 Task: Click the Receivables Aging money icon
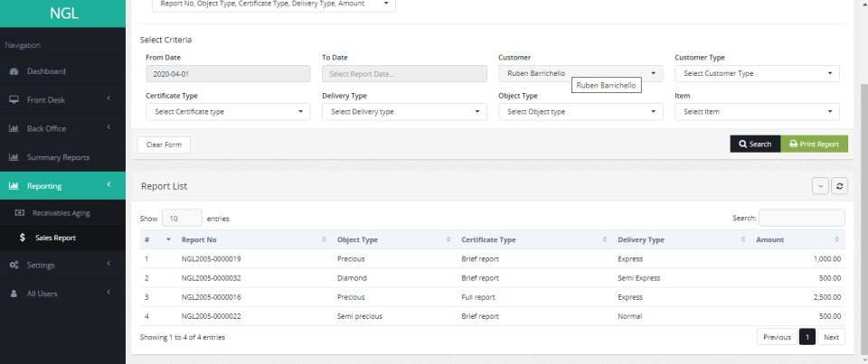pos(20,213)
